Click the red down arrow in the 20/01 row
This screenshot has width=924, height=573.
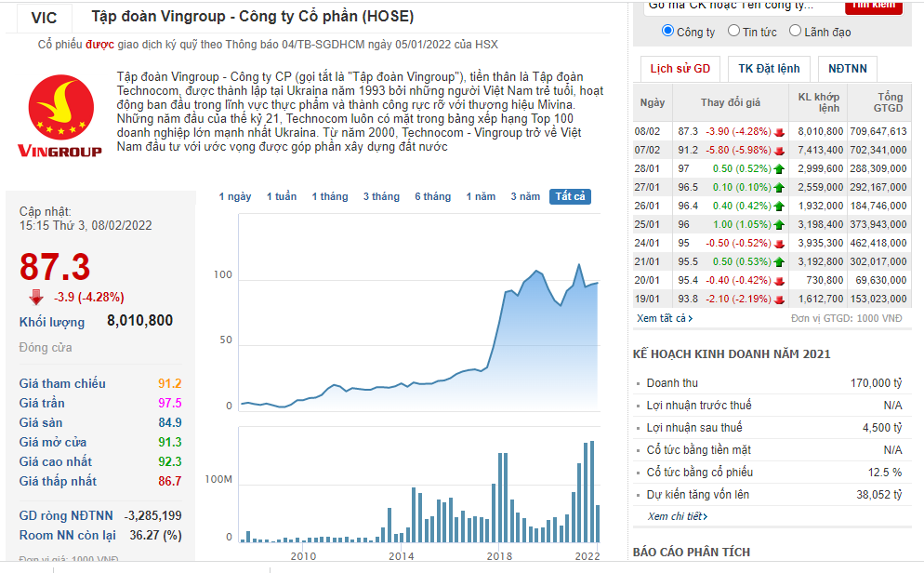pos(780,281)
